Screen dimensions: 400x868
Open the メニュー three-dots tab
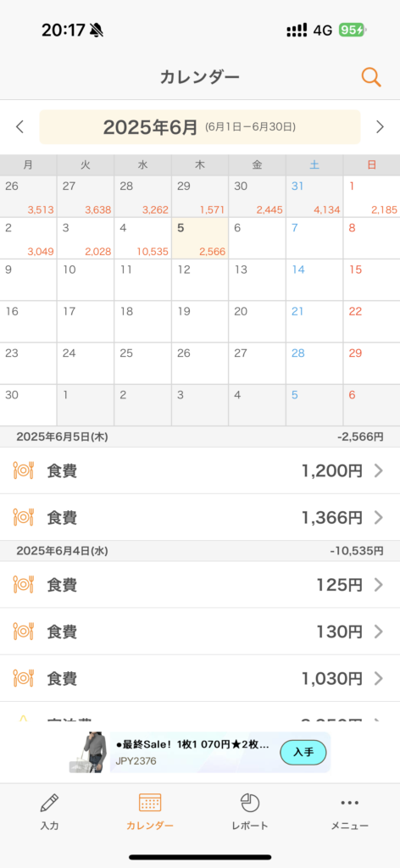[x=350, y=811]
